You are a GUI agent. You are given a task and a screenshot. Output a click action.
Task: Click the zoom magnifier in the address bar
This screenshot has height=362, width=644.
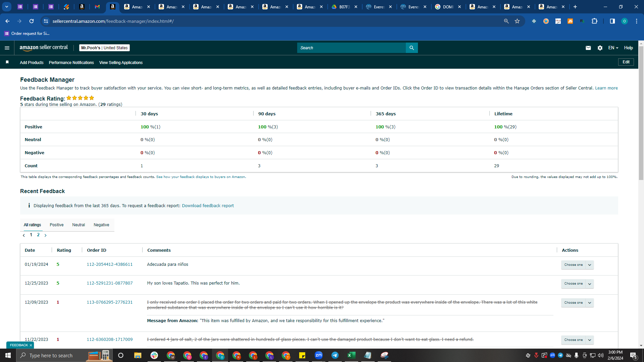pyautogui.click(x=506, y=21)
